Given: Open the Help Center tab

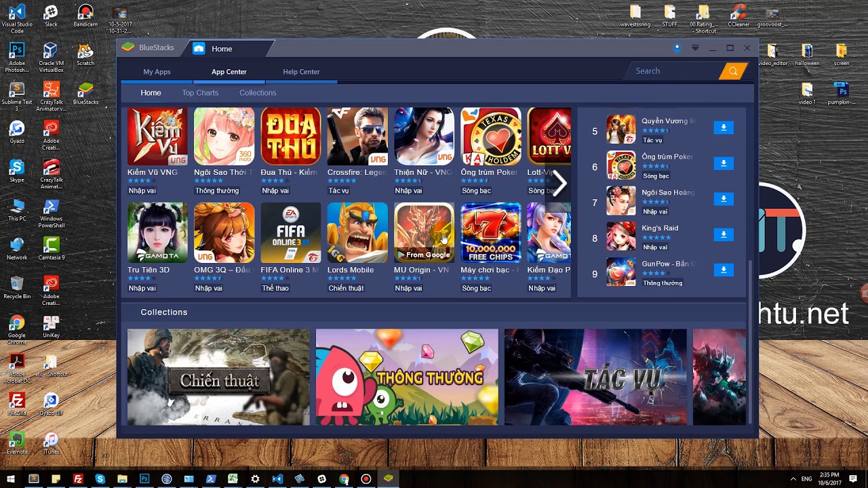Looking at the screenshot, I should point(301,72).
